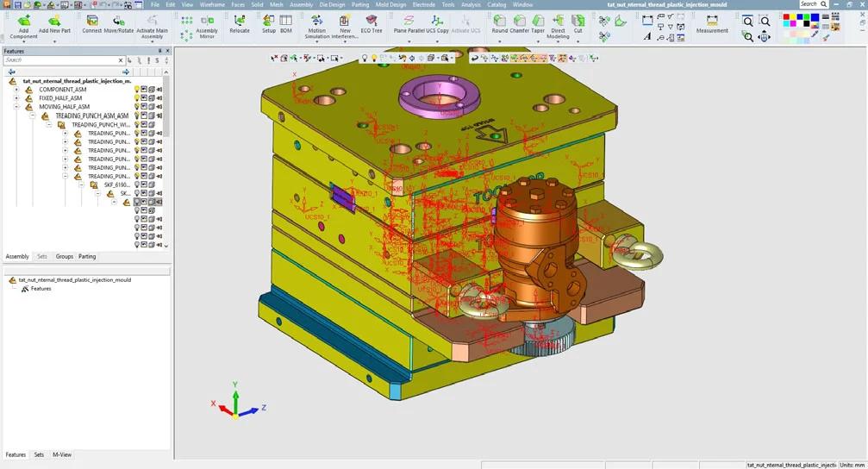Toggle COMPONENT_ASM light bulb visibility

(x=137, y=89)
